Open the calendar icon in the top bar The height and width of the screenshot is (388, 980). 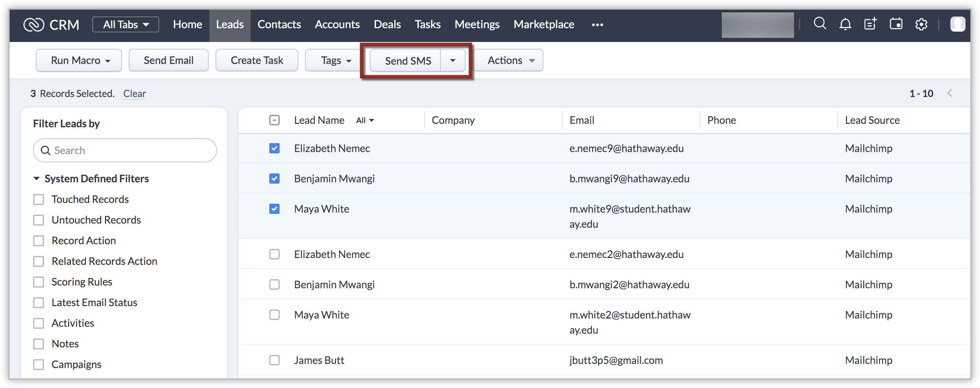pos(896,24)
